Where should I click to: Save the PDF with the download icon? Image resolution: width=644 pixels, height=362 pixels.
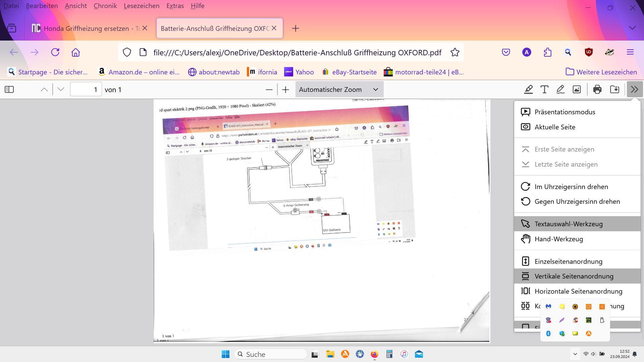tap(614, 89)
